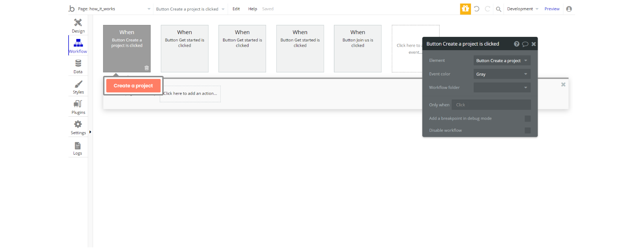Image resolution: width=644 pixels, height=248 pixels.
Task: Open the Settings tab
Action: (78, 128)
